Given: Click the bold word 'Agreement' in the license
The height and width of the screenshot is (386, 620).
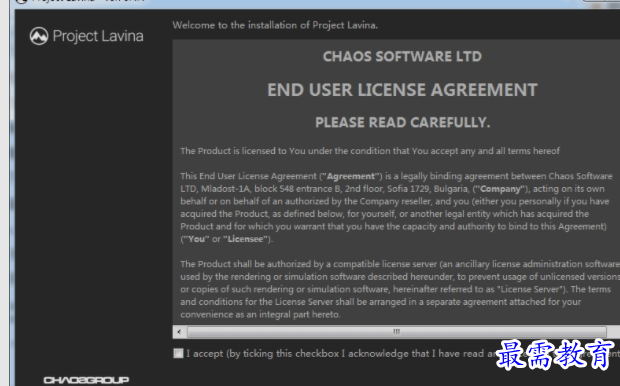Looking at the screenshot, I should click(351, 176).
